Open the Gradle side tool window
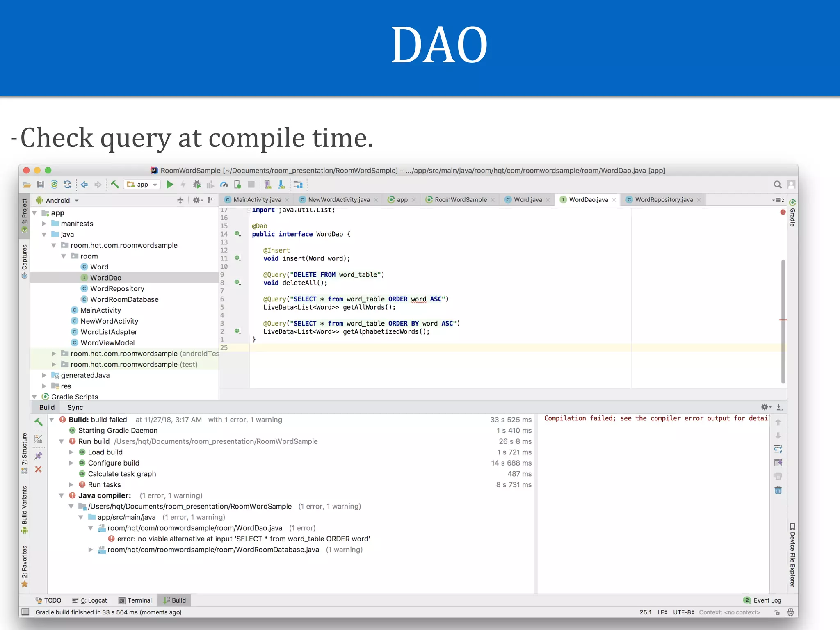840x630 pixels. tap(792, 212)
